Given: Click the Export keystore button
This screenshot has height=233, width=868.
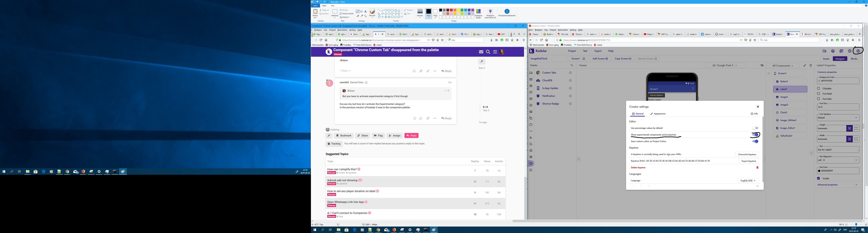Looking at the screenshot, I should tap(749, 161).
